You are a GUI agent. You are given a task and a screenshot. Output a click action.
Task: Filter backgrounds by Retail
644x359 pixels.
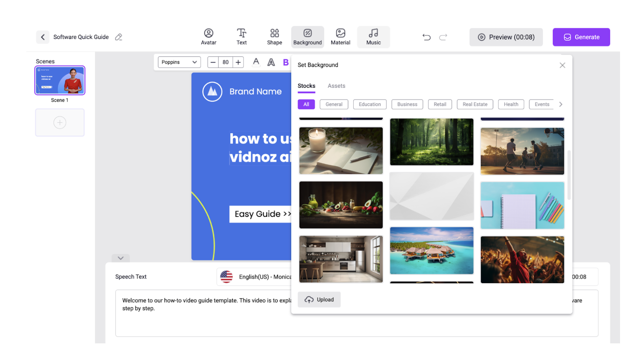click(440, 104)
